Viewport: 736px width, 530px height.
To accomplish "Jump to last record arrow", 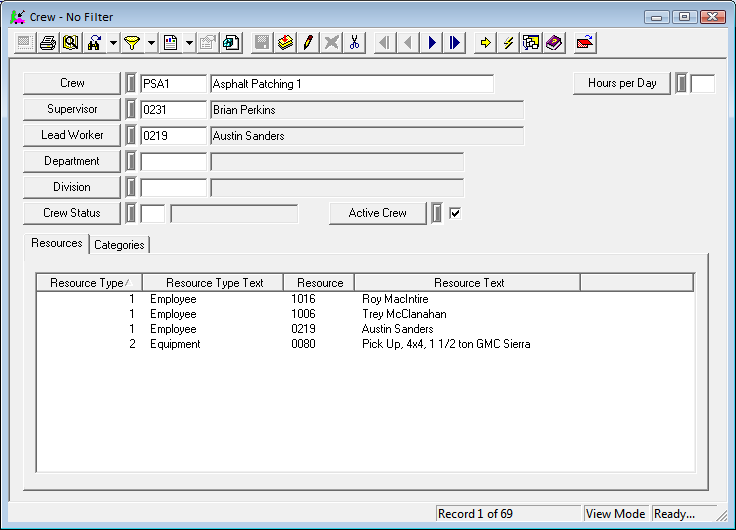I will pyautogui.click(x=454, y=43).
